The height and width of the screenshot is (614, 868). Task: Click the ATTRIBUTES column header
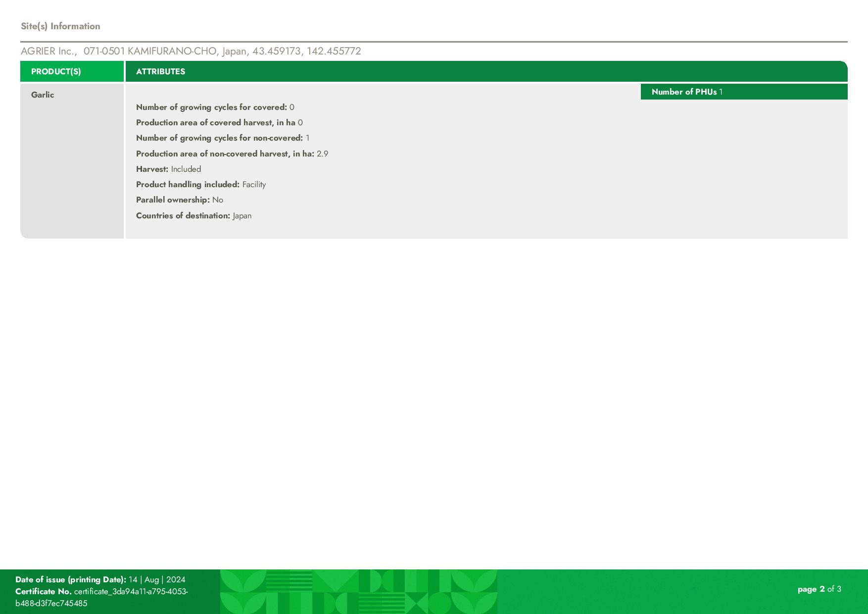click(486, 71)
